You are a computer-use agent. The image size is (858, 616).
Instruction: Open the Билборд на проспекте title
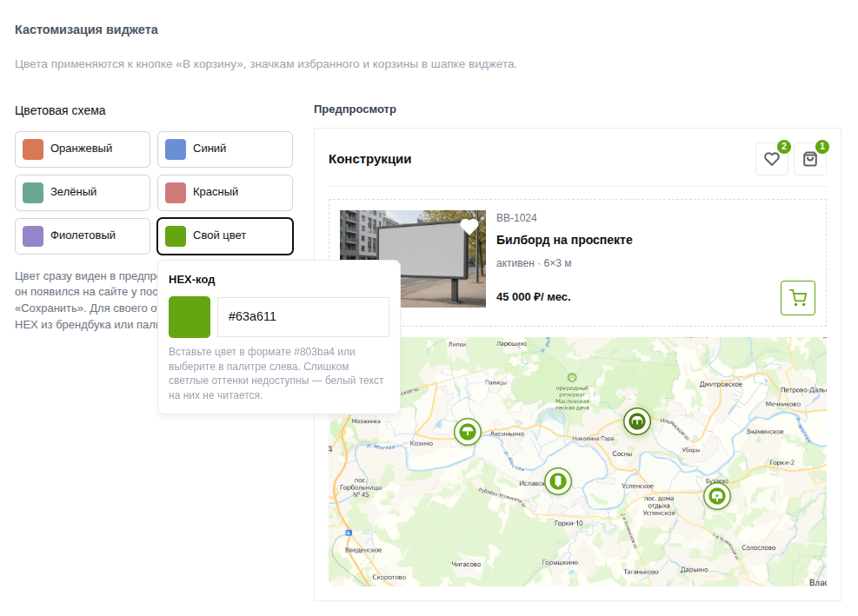(564, 240)
